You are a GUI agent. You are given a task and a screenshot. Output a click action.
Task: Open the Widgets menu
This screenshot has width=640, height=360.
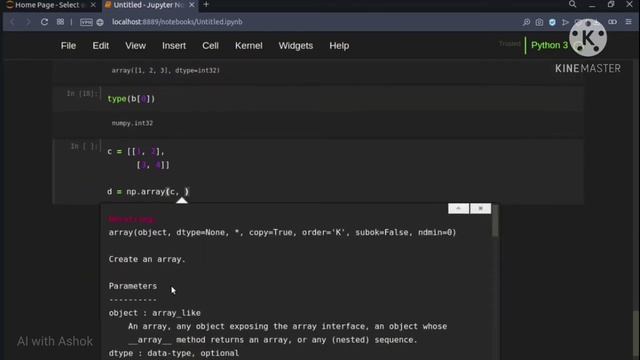[296, 46]
